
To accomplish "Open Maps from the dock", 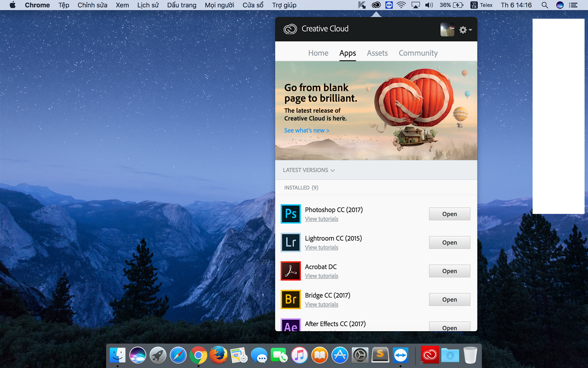I will tap(239, 355).
